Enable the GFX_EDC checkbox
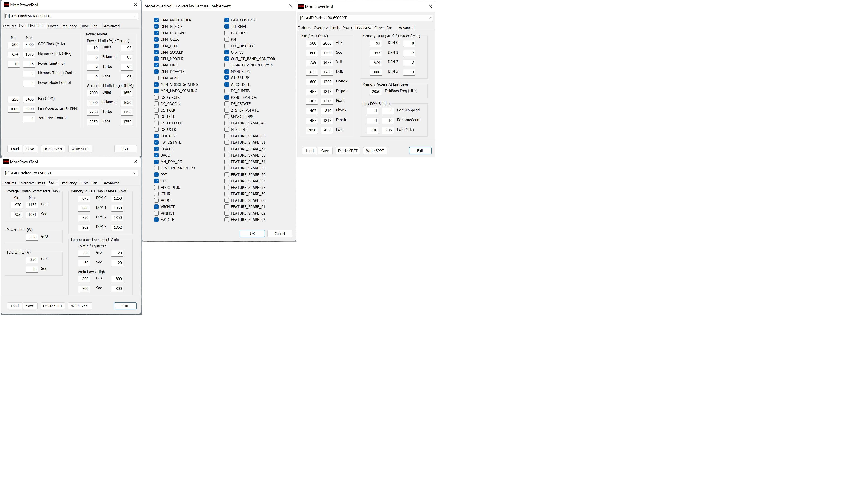868x488 pixels. pos(227,129)
